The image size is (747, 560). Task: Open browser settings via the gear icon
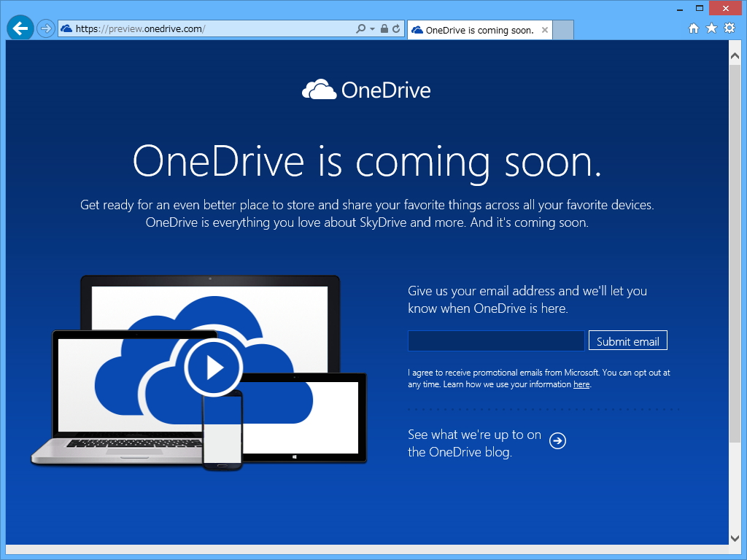coord(729,28)
